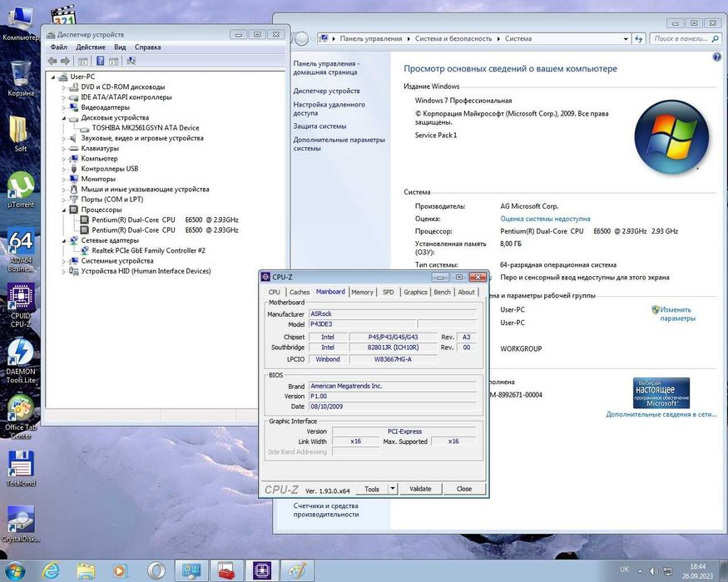Screen dimensions: 728x582
Task: Click the Система и безопасность breadcrumb
Action: point(453,38)
